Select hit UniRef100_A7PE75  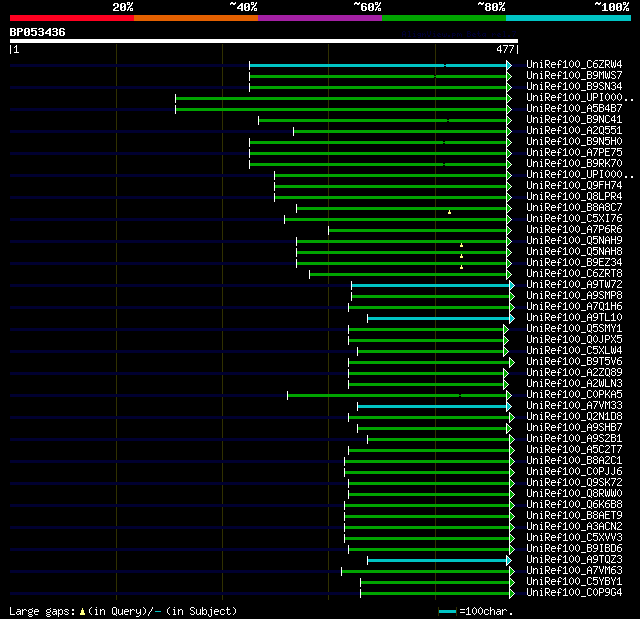coord(574,153)
